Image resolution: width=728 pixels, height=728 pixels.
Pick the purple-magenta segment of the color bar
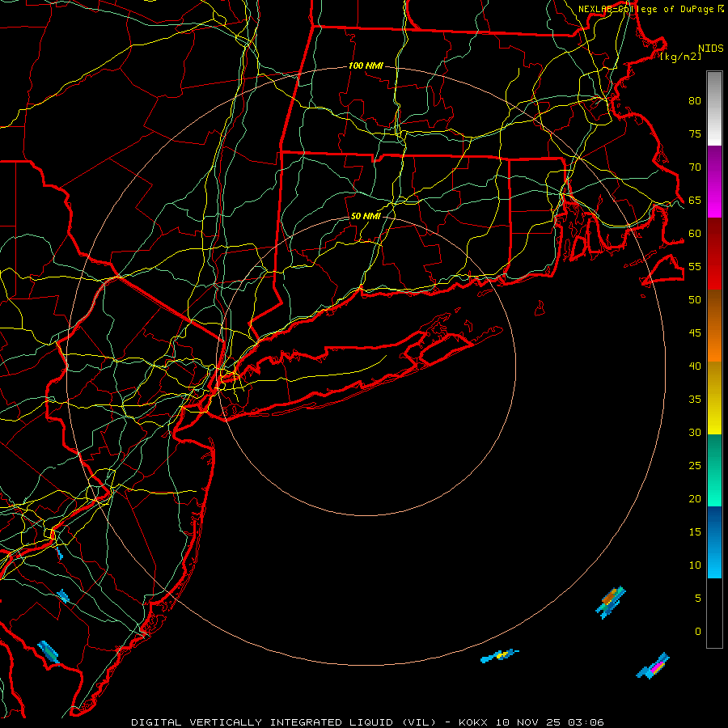coord(714,181)
